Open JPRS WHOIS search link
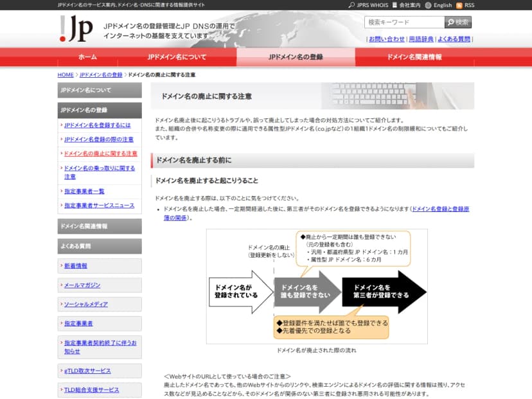 pyautogui.click(x=368, y=5)
